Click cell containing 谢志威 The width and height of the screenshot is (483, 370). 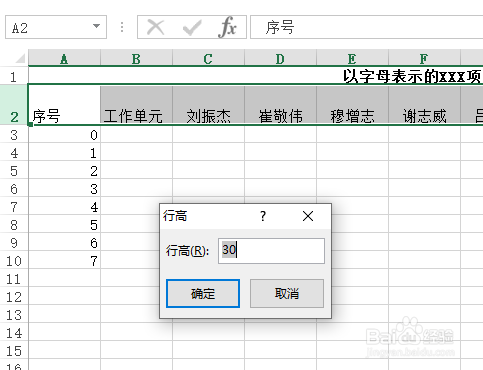pyautogui.click(x=424, y=105)
